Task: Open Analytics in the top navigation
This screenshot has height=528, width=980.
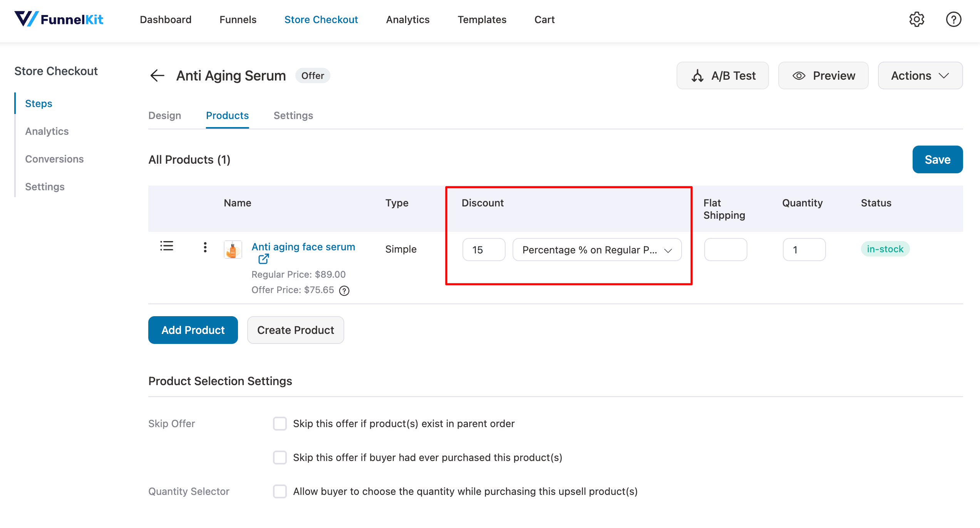Action: (407, 20)
